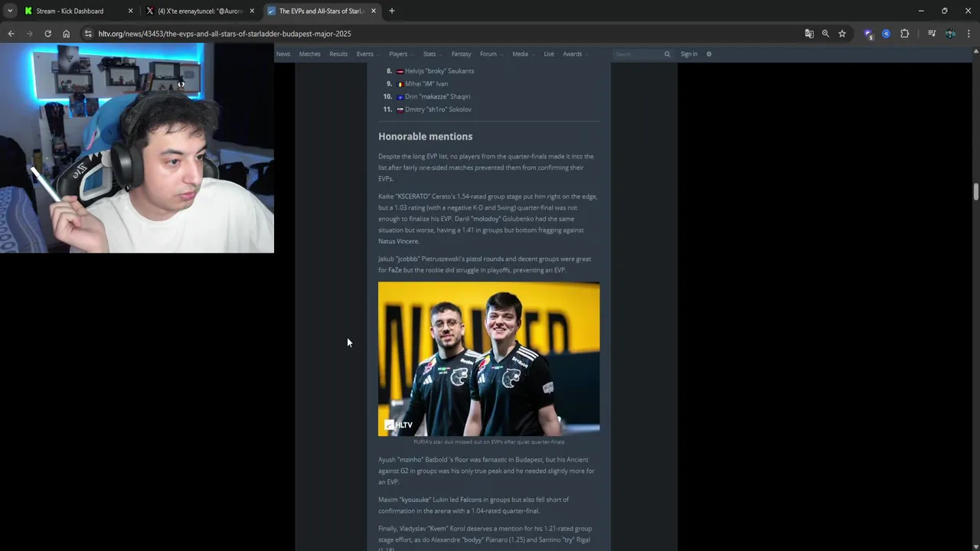
Task: Click the Kosovo flag next to makazze
Action: pos(400,97)
